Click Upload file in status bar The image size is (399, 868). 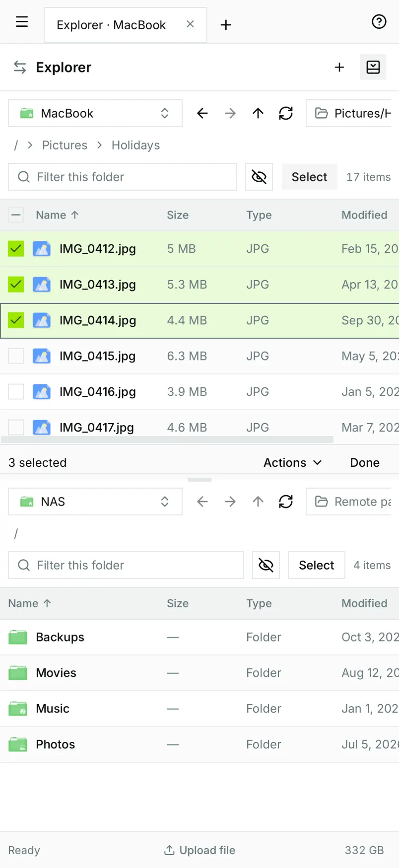tap(199, 850)
